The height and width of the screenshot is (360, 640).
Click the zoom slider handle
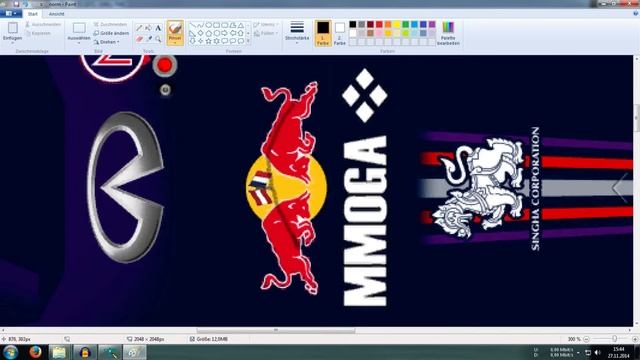coord(614,339)
